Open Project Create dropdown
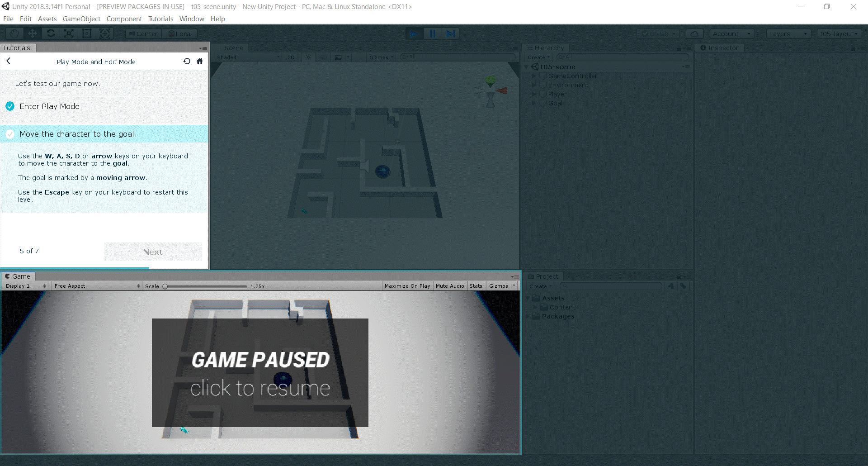The height and width of the screenshot is (466, 868). coord(540,286)
